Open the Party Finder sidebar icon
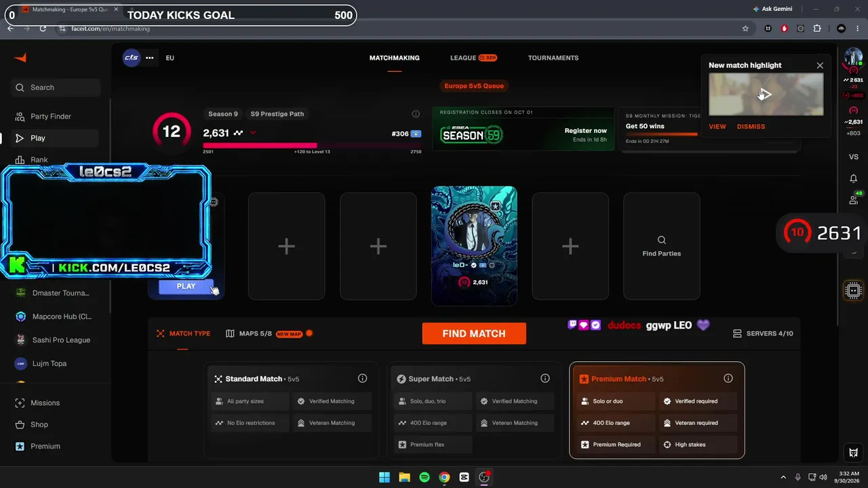The width and height of the screenshot is (868, 488). coord(20,117)
